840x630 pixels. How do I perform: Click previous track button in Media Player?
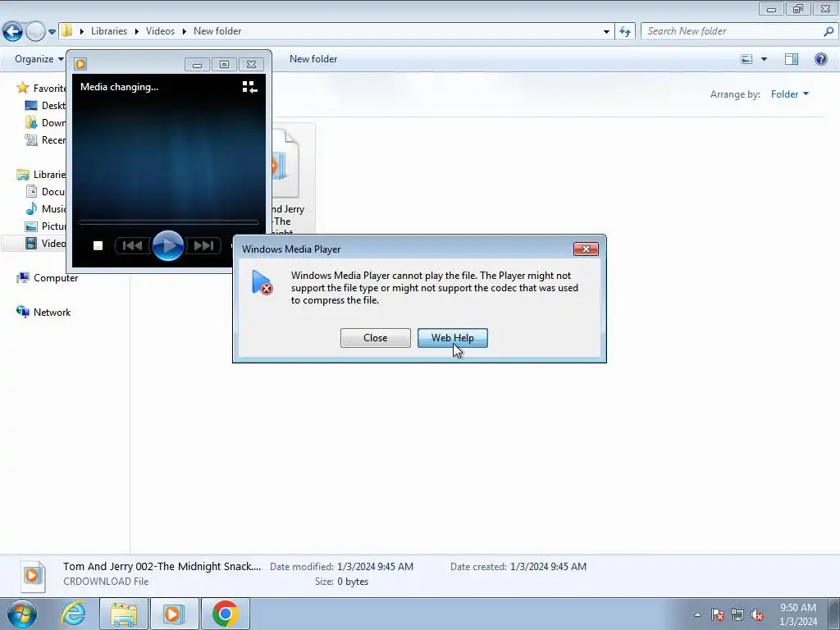click(132, 245)
